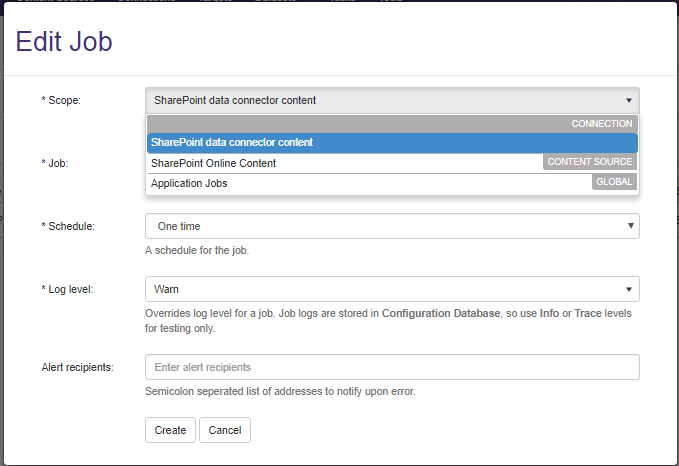Click the Scope field label

pyautogui.click(x=61, y=100)
